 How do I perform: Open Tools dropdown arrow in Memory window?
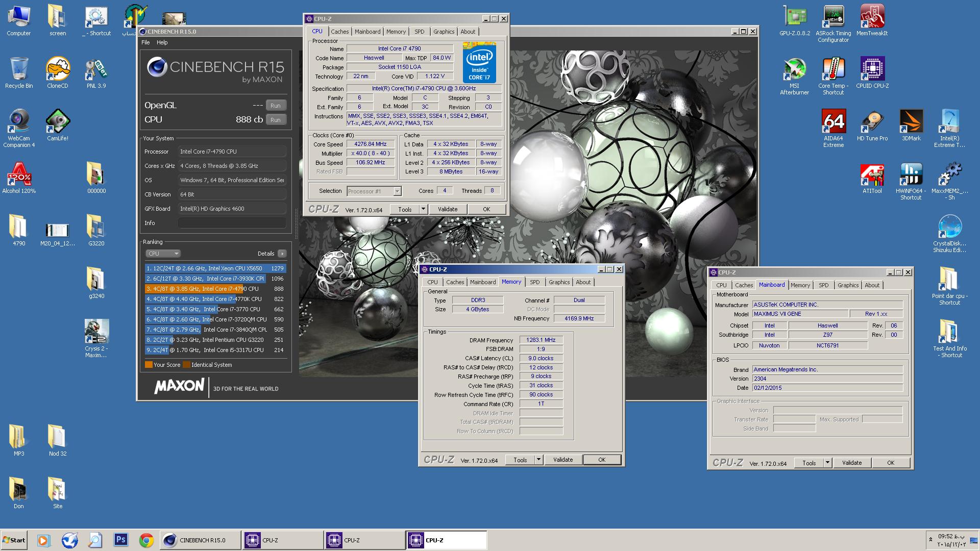click(x=538, y=460)
